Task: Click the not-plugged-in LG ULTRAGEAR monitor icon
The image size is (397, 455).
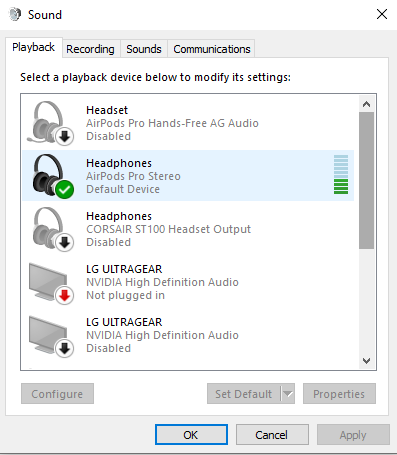Action: (x=51, y=283)
